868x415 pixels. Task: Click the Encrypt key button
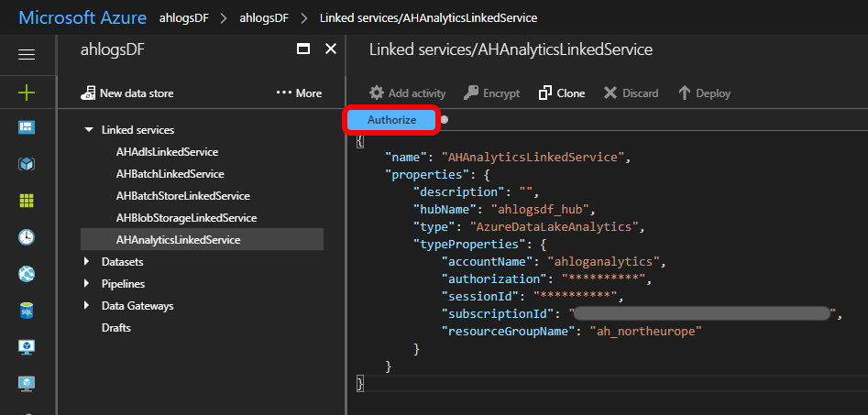491,93
